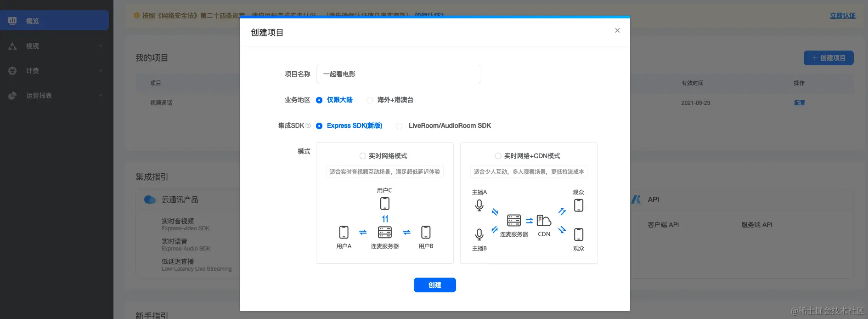Viewport: 868px width, 319px height.
Task: Open 实时语音 Express-Audio SDK link
Action: 186,245
